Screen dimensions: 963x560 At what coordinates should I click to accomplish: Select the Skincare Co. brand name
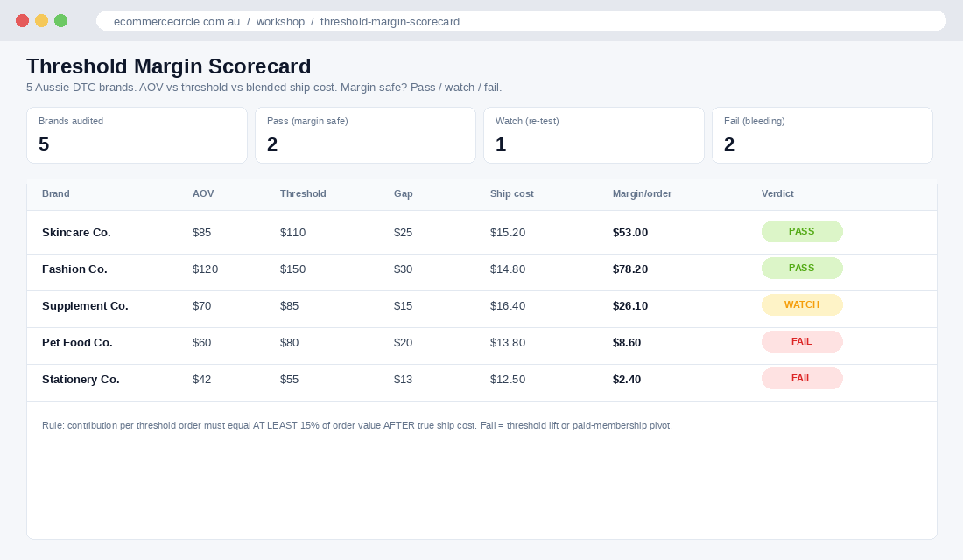click(x=76, y=232)
